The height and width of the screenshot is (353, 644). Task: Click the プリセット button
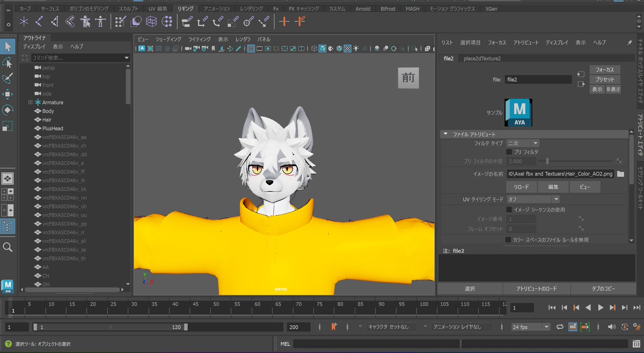click(605, 80)
